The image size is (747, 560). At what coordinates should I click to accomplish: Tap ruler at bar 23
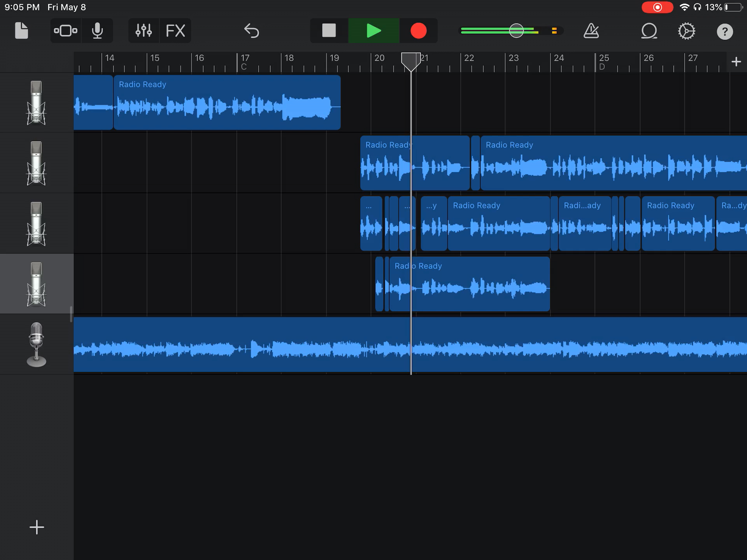513,58
